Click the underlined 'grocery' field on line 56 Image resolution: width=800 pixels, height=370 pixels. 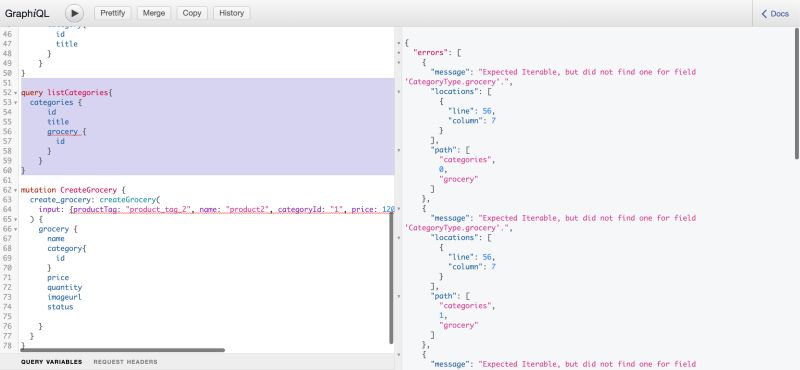click(62, 132)
